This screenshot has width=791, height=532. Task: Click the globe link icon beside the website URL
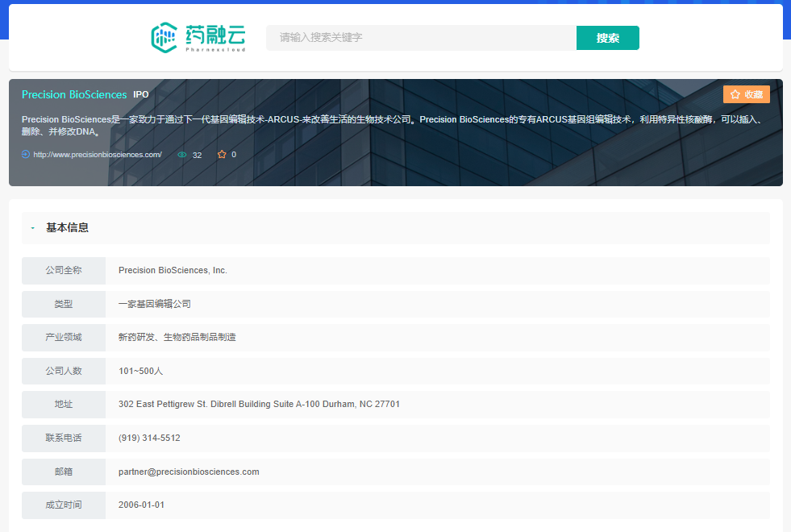[x=26, y=154]
